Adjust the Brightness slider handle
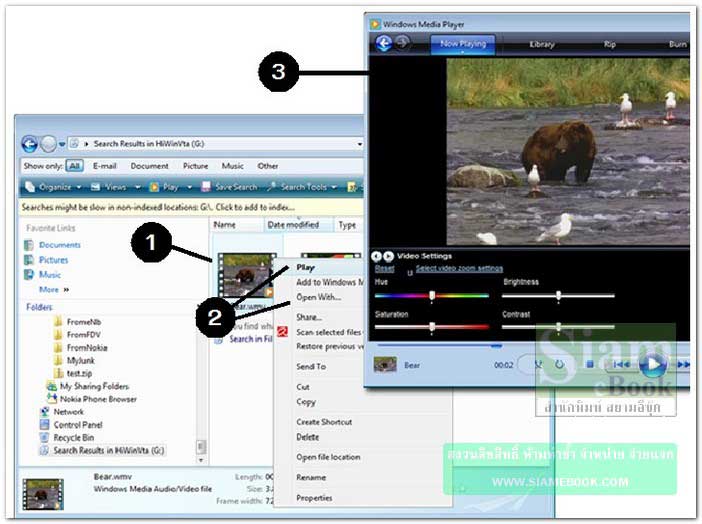The image size is (702, 524). 558,296
